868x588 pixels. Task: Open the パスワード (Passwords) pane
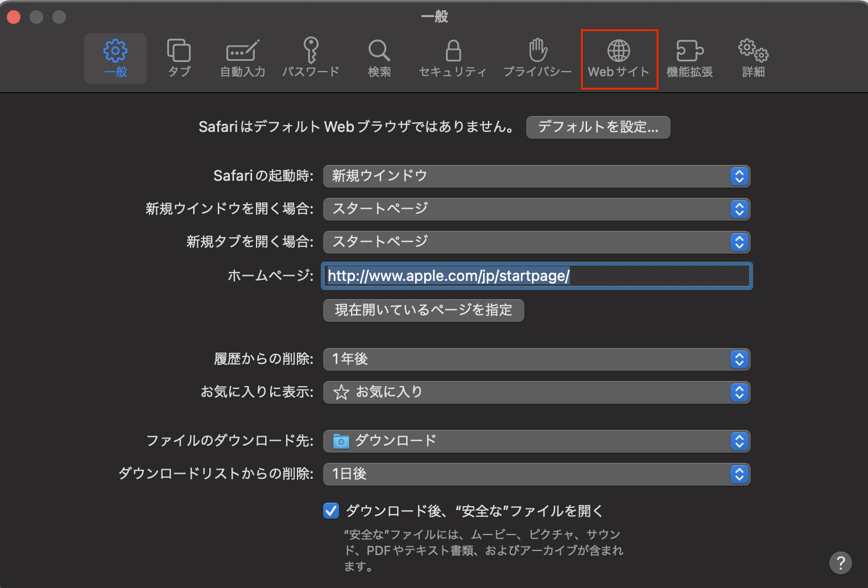(311, 59)
